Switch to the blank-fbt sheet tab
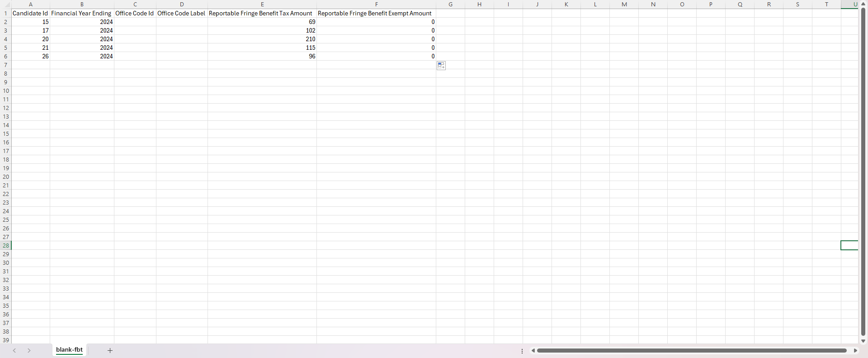Screen dimensions: 868x358 click(69, 350)
